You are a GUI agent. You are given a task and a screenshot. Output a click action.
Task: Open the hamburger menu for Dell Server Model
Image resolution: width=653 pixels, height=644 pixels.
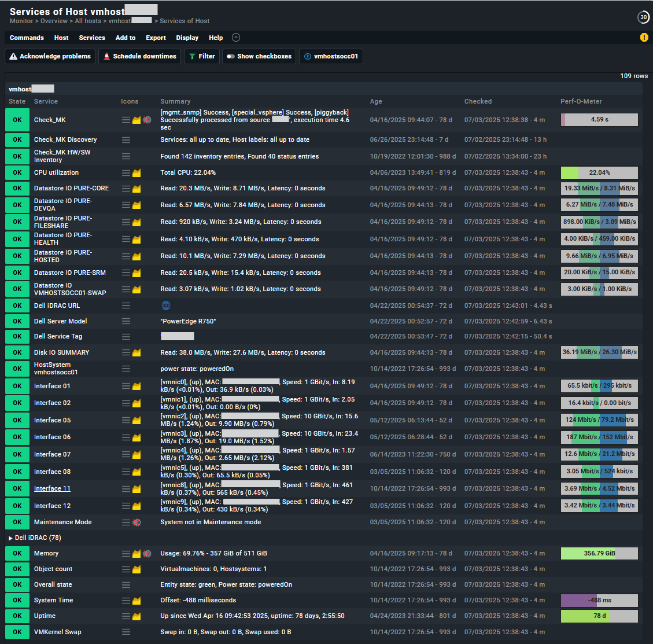coord(126,321)
